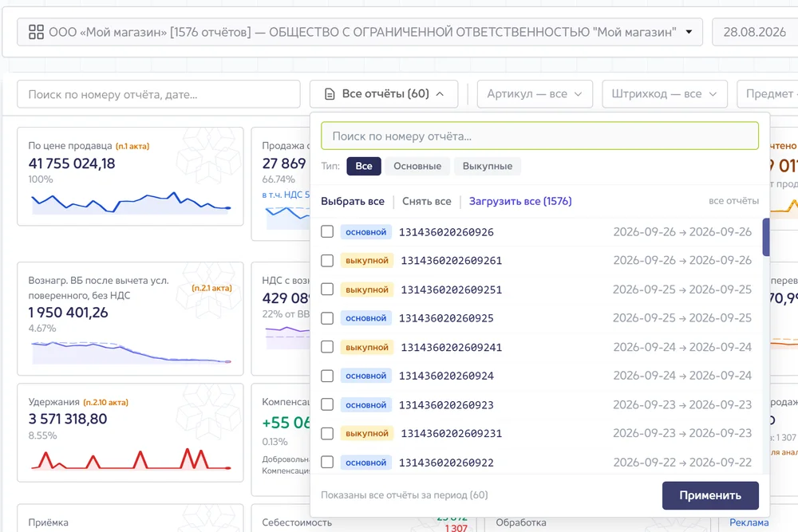
Task: Collapse the Все отчёты (60) dropdown chevron
Action: pyautogui.click(x=440, y=94)
